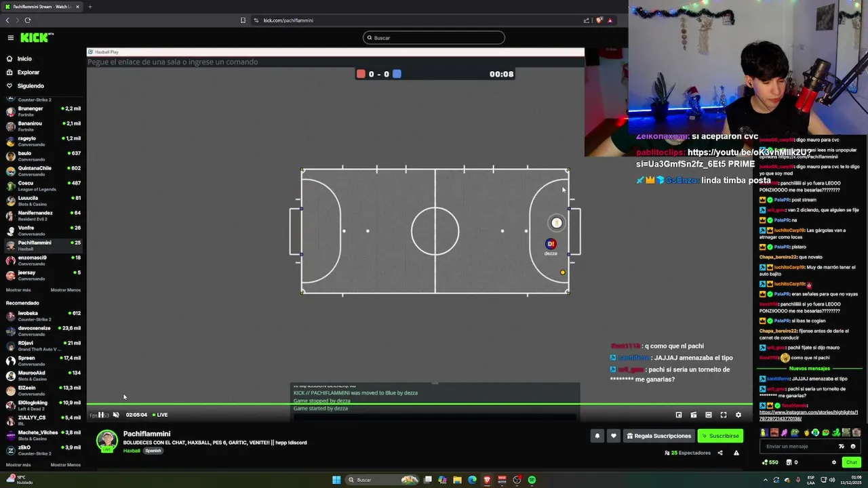The image size is (868, 488).
Task: Share the stream via share icon
Action: pos(720,453)
